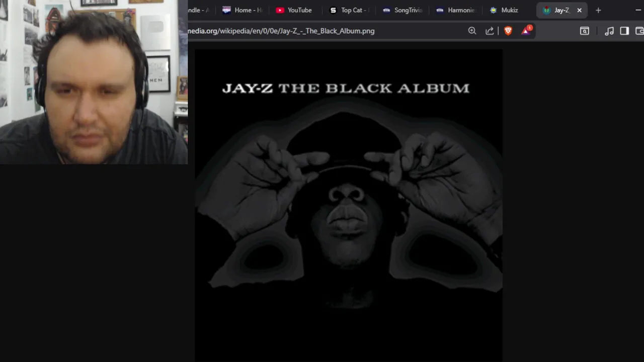Minimize the browser window
The width and height of the screenshot is (644, 362).
[638, 10]
